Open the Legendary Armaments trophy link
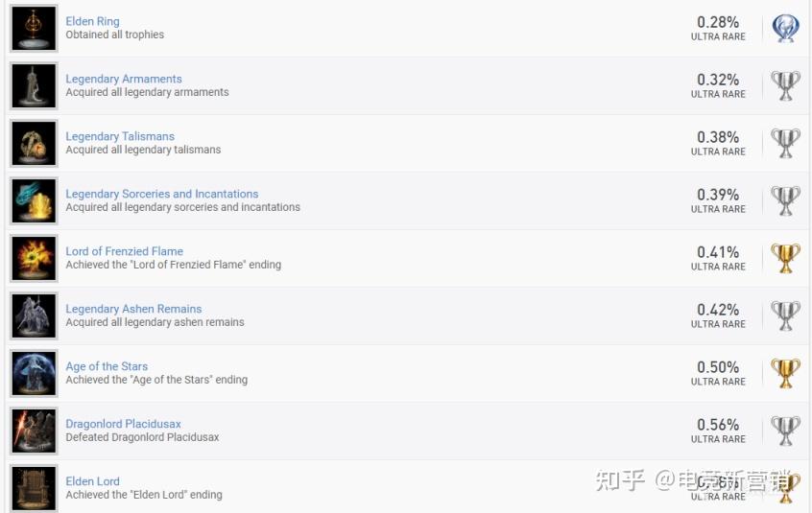The image size is (812, 513). coord(123,79)
